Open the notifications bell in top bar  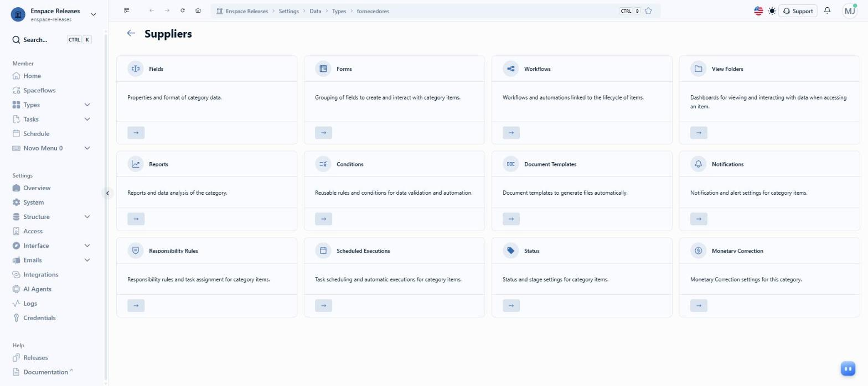(x=828, y=11)
